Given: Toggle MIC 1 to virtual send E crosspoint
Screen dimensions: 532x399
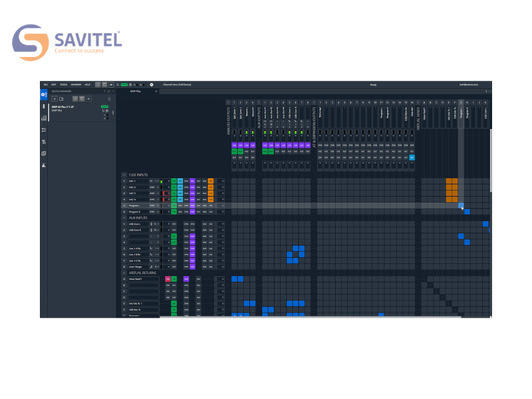Looking at the screenshot, I should click(x=448, y=181).
